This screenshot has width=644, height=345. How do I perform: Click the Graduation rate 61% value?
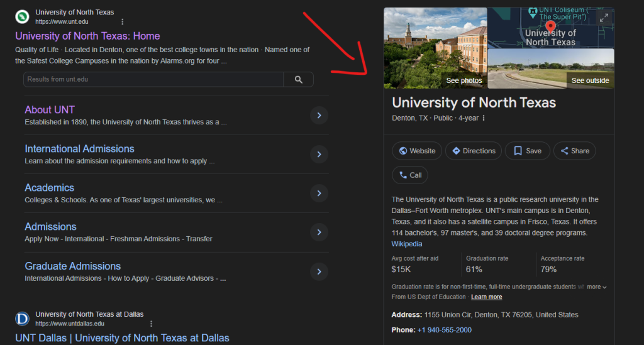click(x=474, y=270)
